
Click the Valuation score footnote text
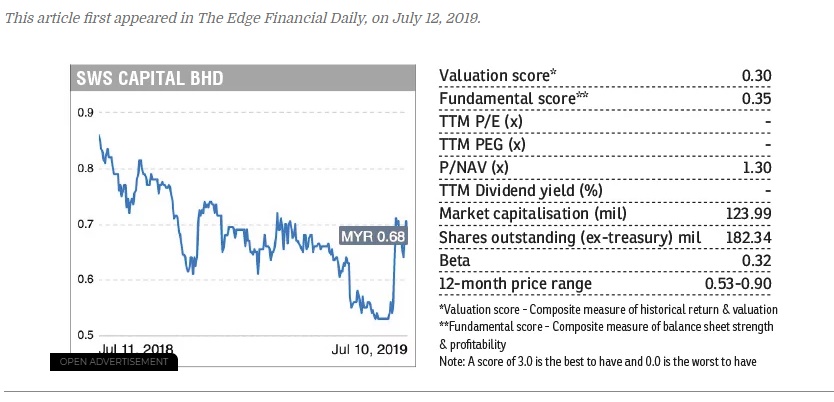[x=608, y=309]
